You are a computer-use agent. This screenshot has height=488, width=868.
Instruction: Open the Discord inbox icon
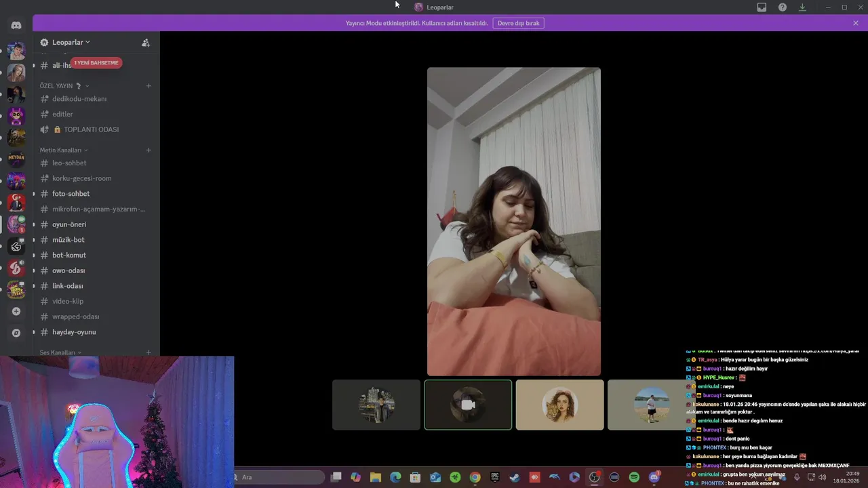[762, 7]
